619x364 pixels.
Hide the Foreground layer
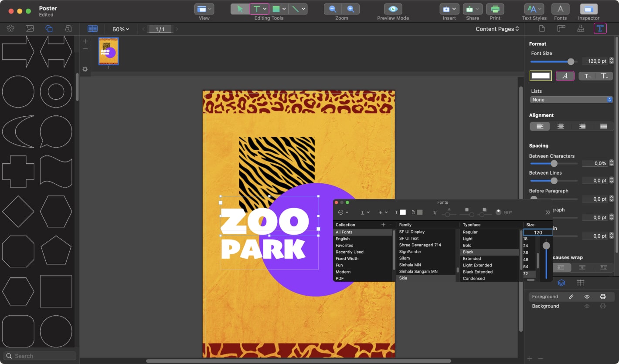pyautogui.click(x=587, y=297)
